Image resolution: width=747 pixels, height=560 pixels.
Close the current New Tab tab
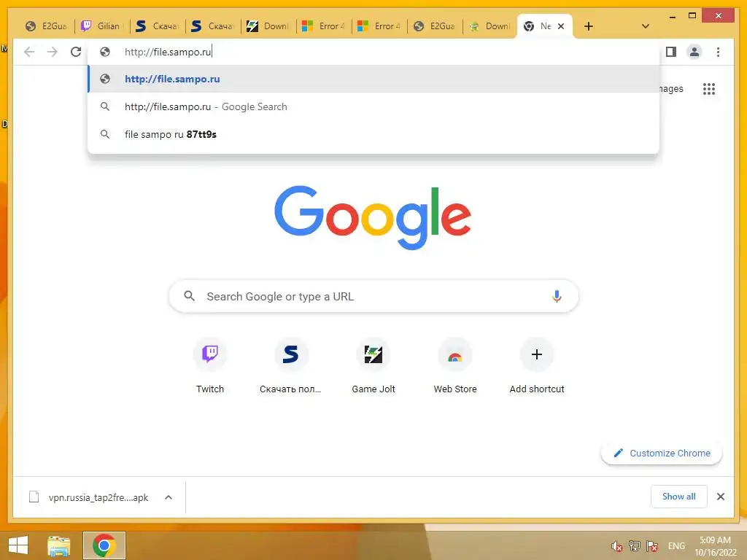point(561,26)
